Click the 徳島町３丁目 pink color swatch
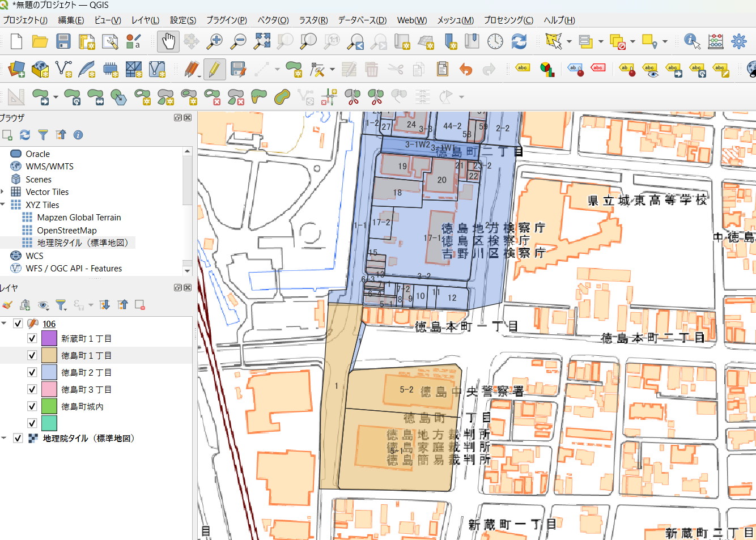The width and height of the screenshot is (756, 540). (x=49, y=389)
